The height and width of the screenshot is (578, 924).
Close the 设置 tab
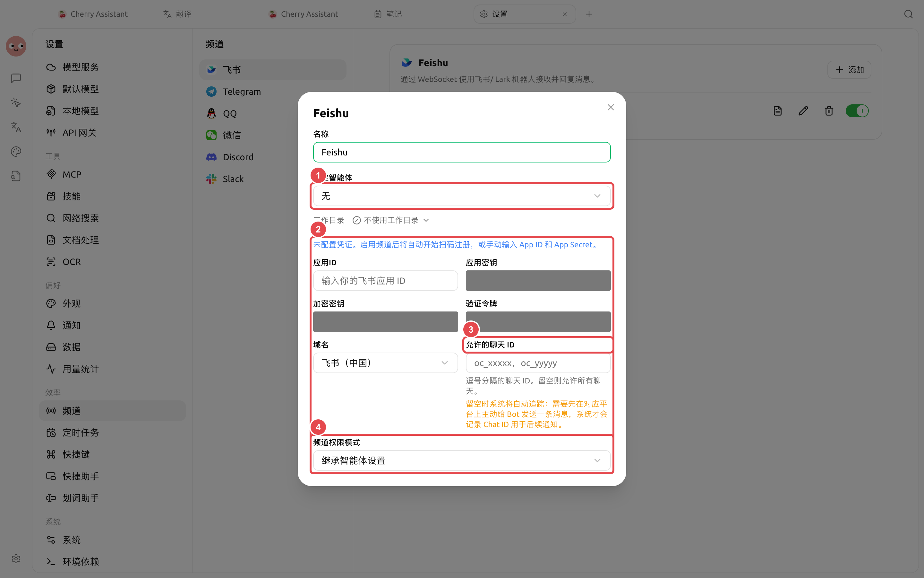[x=565, y=14]
